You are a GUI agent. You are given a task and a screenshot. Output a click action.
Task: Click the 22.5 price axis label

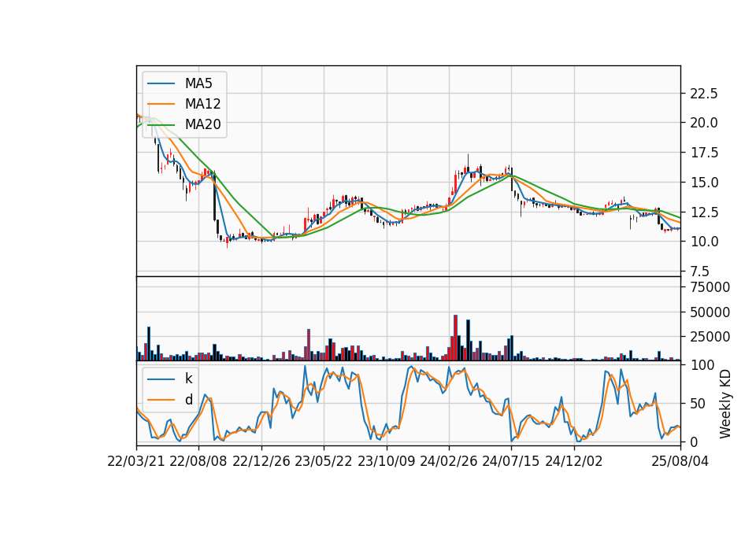coord(704,94)
